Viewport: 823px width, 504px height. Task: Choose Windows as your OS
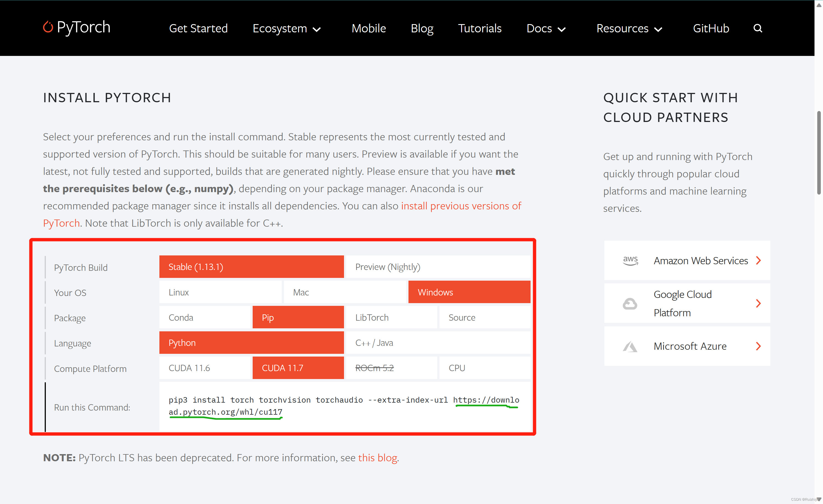tap(469, 292)
